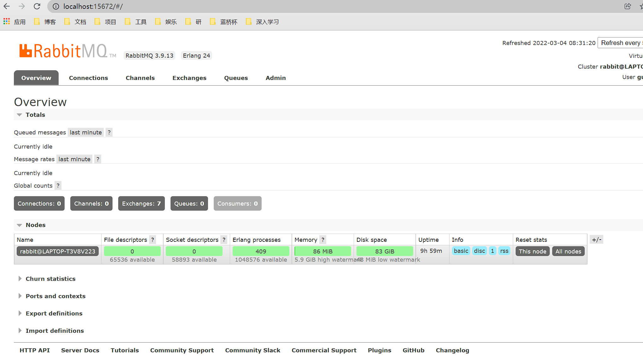Viewport: 643px width, 364px height.
Task: Click the Disk space 83 GiB bar
Action: (385, 251)
